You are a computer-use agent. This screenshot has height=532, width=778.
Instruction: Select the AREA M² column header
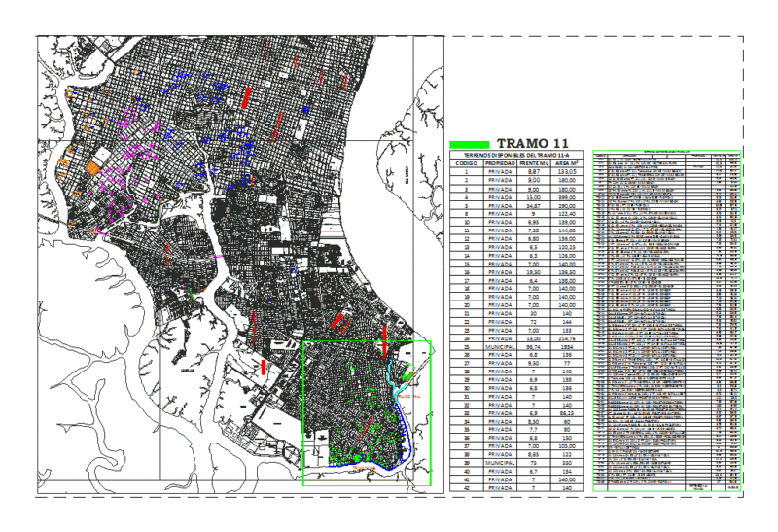click(566, 163)
